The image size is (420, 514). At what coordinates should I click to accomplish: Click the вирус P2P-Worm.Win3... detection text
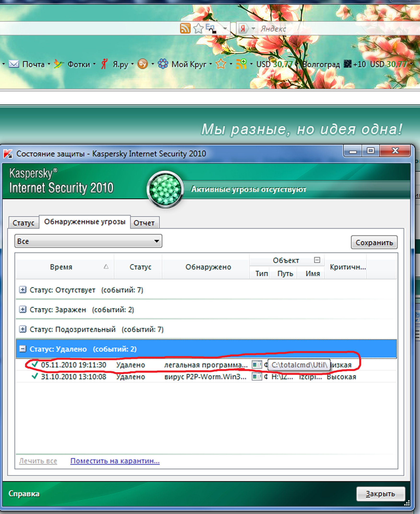(205, 377)
